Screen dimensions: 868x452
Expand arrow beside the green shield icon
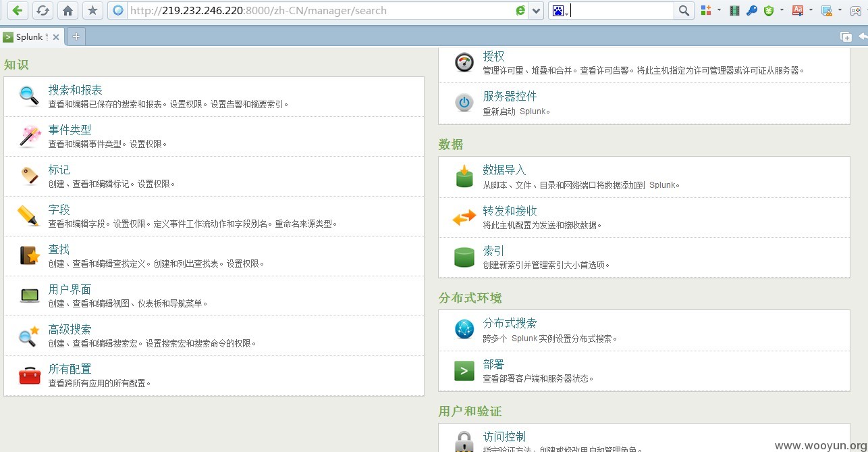(782, 10)
